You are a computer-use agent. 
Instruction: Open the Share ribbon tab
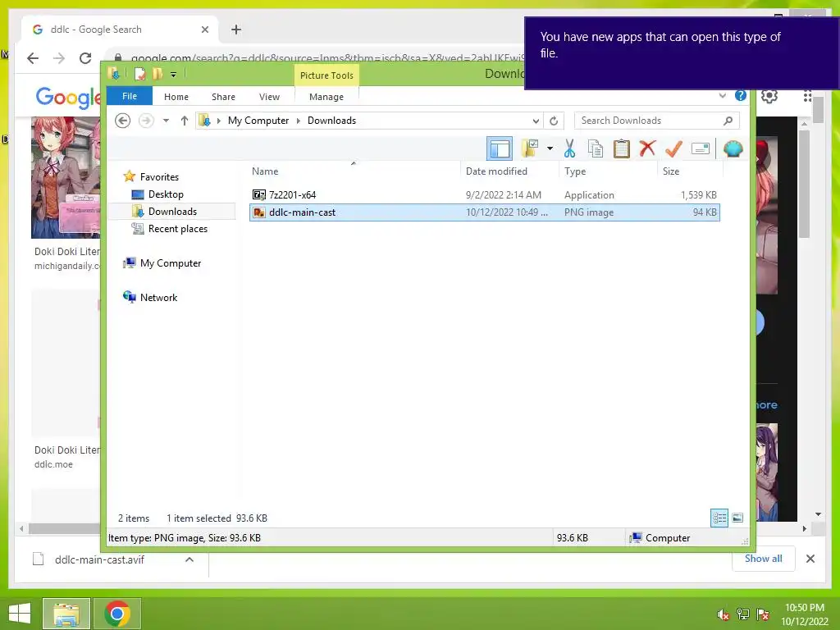[223, 97]
